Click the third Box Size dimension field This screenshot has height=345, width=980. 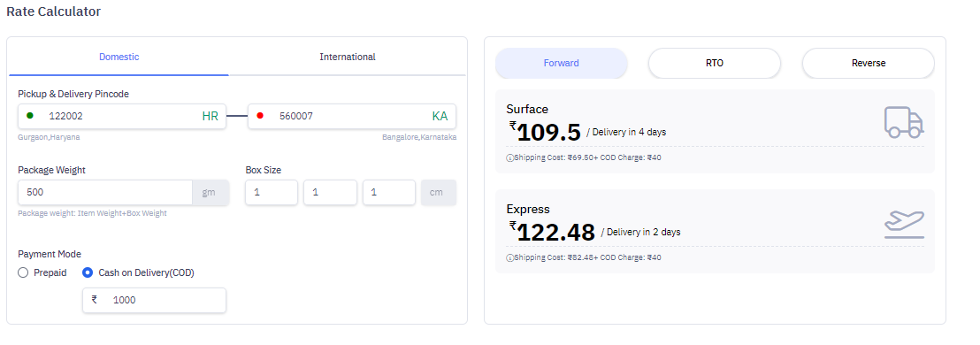point(389,193)
